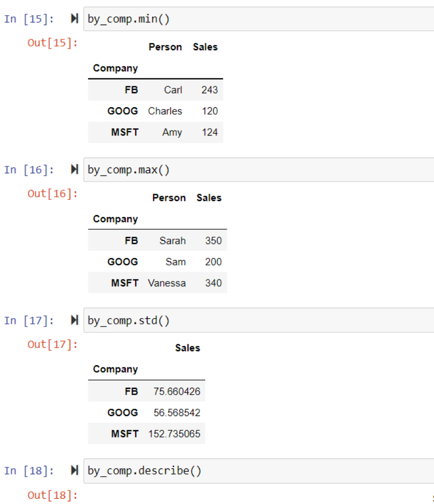Click the run icon beside In [16]
This screenshot has width=434, height=504.
click(x=74, y=169)
